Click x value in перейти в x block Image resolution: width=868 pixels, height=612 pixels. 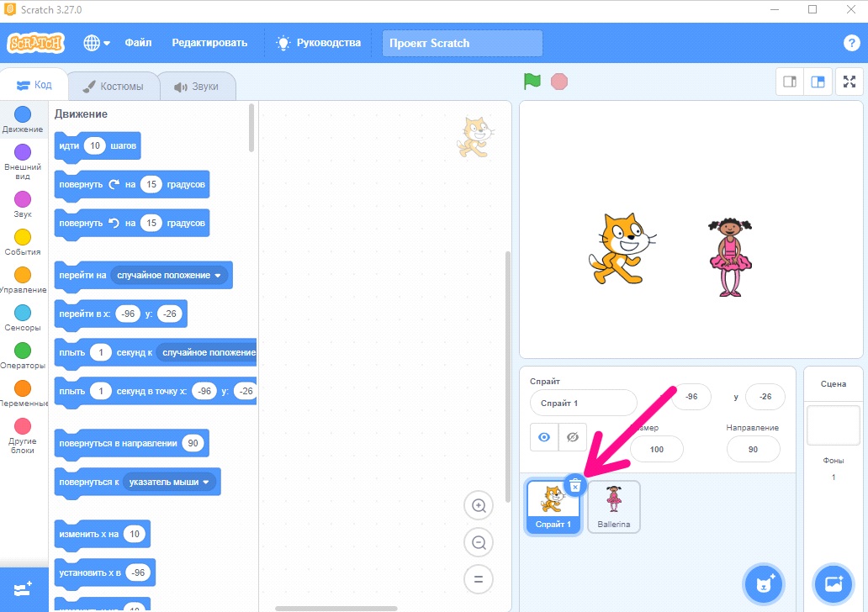coord(128,314)
